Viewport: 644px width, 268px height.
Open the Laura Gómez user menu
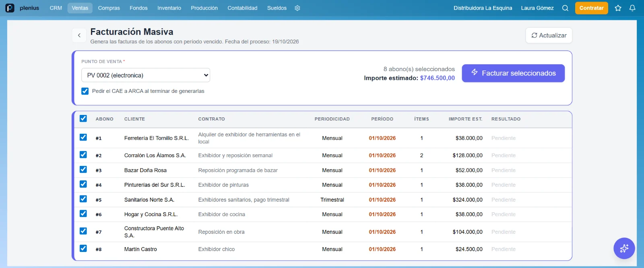tap(537, 8)
